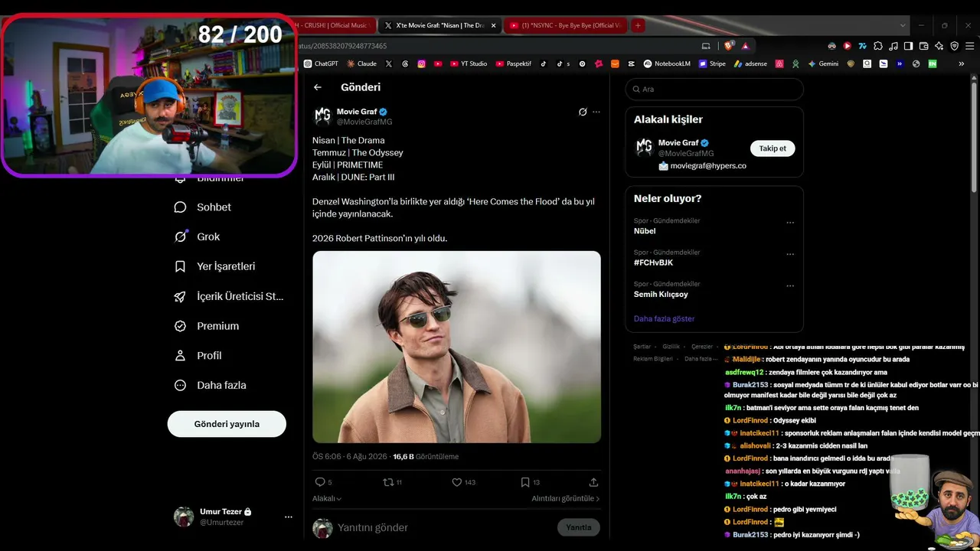Go to Profil in the left sidebar

coord(198,356)
